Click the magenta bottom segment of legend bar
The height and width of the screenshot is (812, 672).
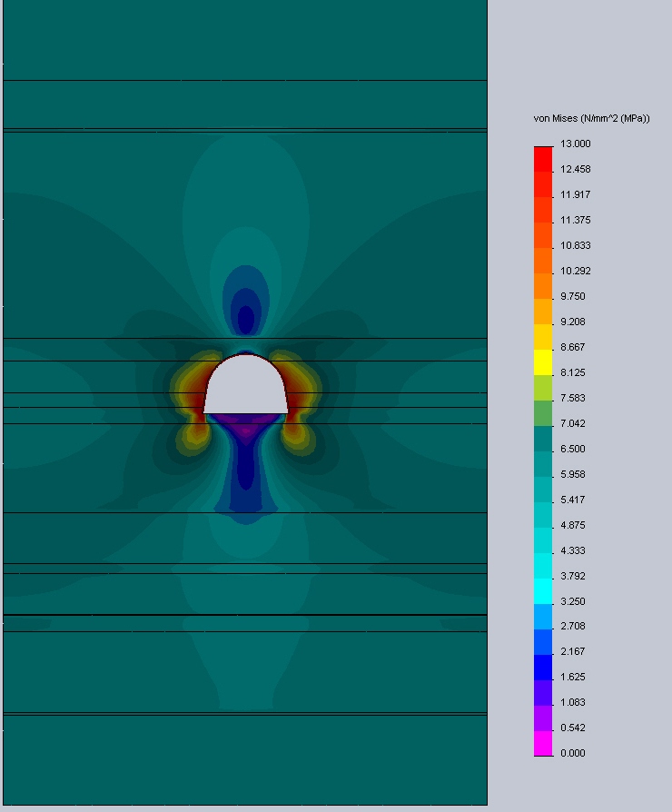point(543,744)
